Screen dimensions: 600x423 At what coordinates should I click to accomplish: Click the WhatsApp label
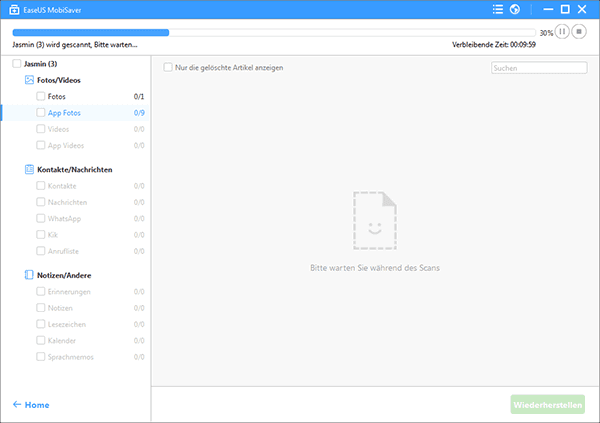tap(64, 219)
